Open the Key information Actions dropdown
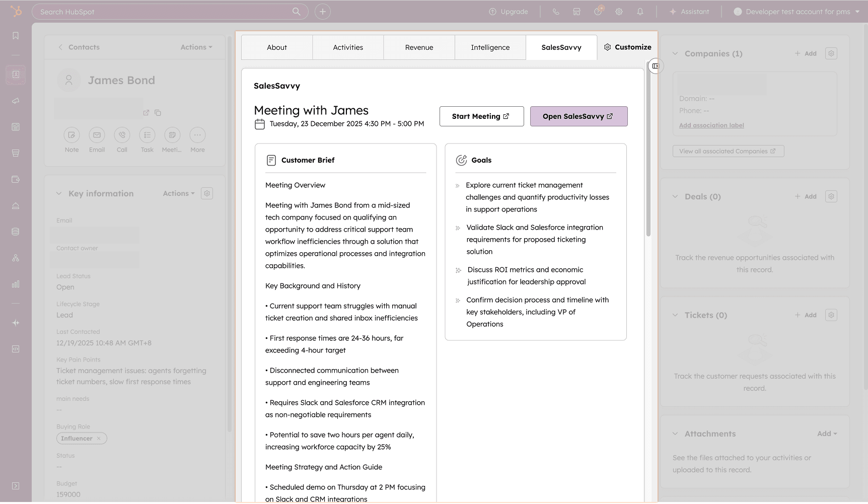This screenshot has width=868, height=504. pos(179,193)
